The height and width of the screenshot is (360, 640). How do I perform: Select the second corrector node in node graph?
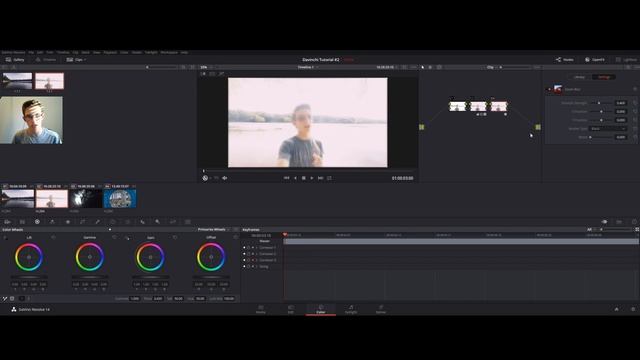click(478, 106)
